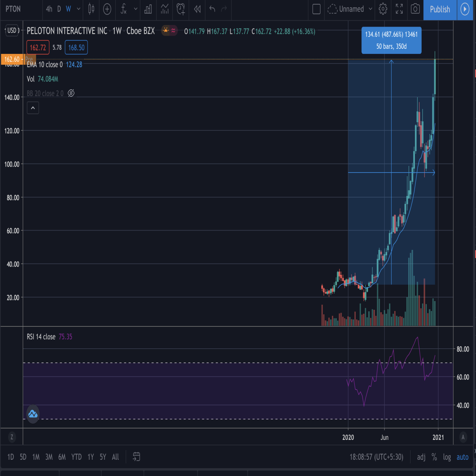Set range to YTD
The width and height of the screenshot is (476, 476).
[77, 457]
